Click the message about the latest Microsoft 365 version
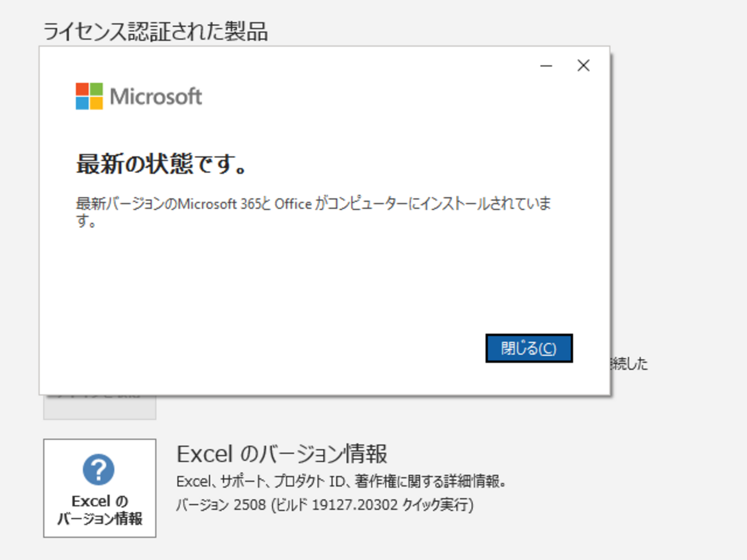Image resolution: width=747 pixels, height=560 pixels. tap(313, 204)
